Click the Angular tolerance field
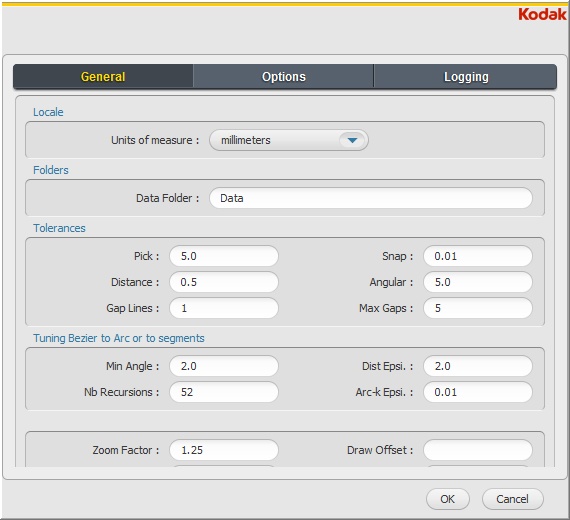Image resolution: width=570 pixels, height=520 pixels. pos(478,282)
